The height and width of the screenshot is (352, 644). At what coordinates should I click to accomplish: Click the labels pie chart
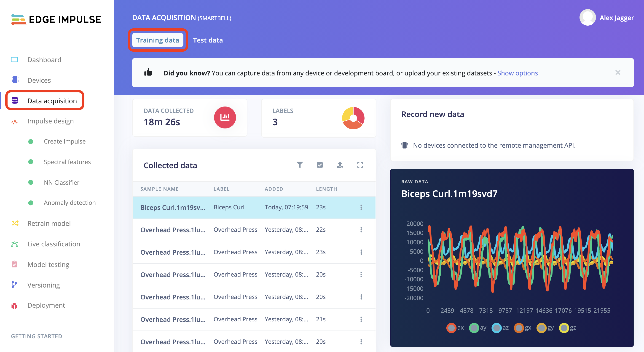353,118
